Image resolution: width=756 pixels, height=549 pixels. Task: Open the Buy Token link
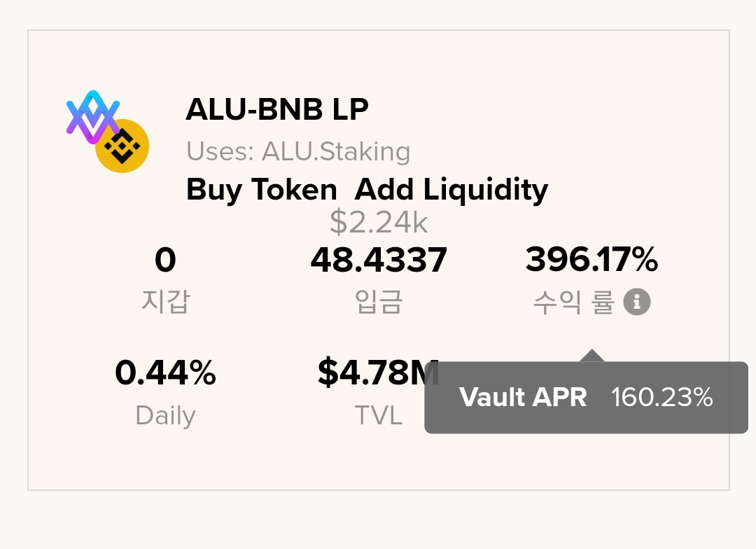(261, 190)
